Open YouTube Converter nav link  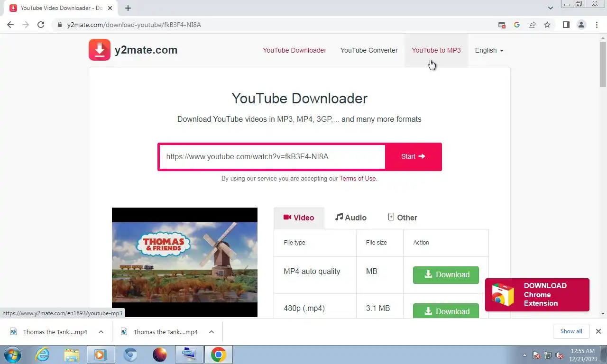click(369, 50)
